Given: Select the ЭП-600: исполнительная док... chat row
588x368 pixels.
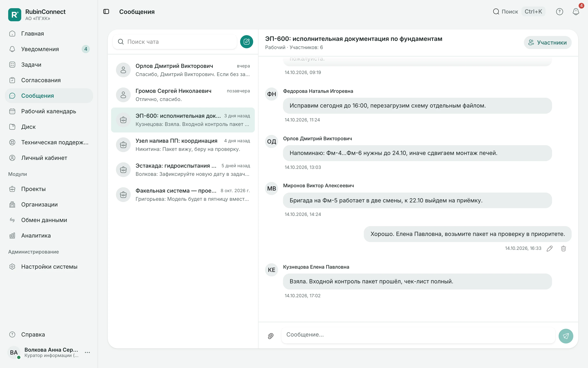Looking at the screenshot, I should [x=183, y=120].
